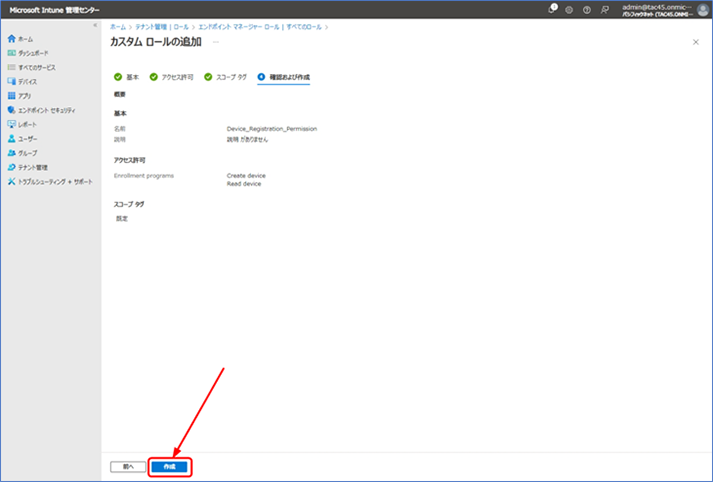Go to the スコープ タグ wizard step
This screenshot has height=482, width=713.
click(225, 77)
